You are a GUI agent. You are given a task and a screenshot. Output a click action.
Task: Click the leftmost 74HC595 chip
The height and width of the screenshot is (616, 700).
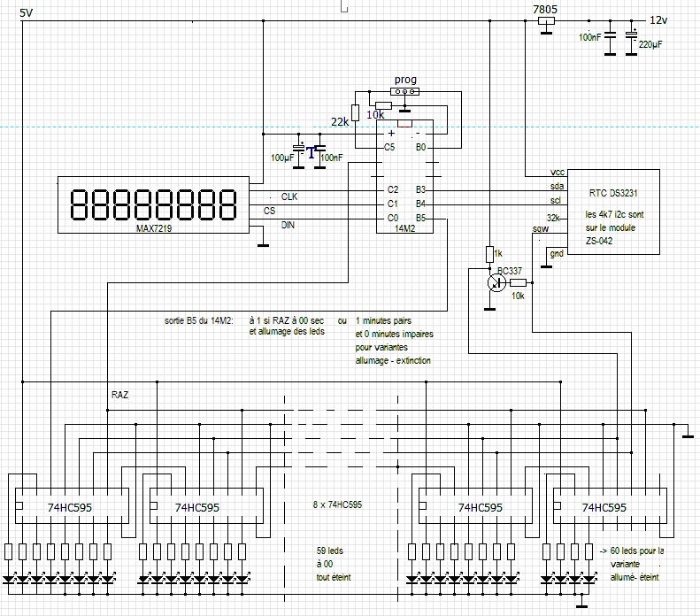click(x=72, y=506)
